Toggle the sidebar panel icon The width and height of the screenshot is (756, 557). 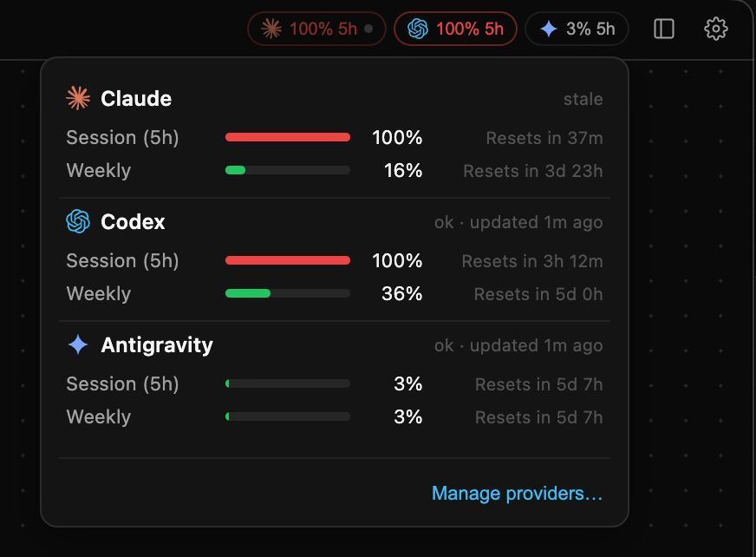(664, 29)
